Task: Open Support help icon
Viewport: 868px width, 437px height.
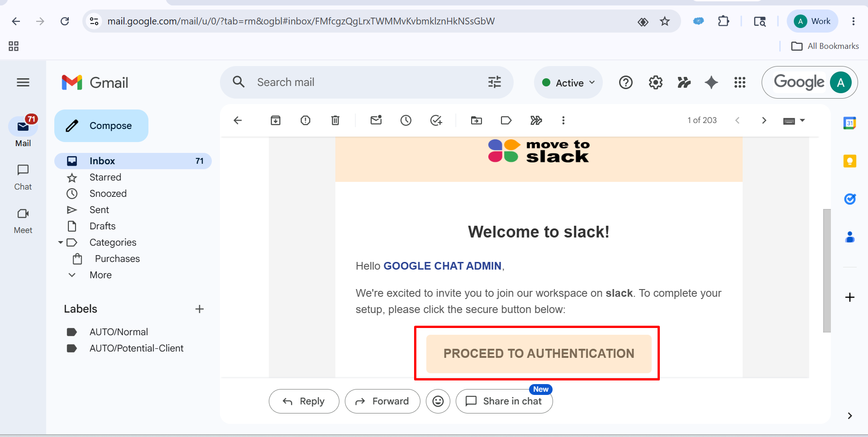Action: pyautogui.click(x=626, y=82)
